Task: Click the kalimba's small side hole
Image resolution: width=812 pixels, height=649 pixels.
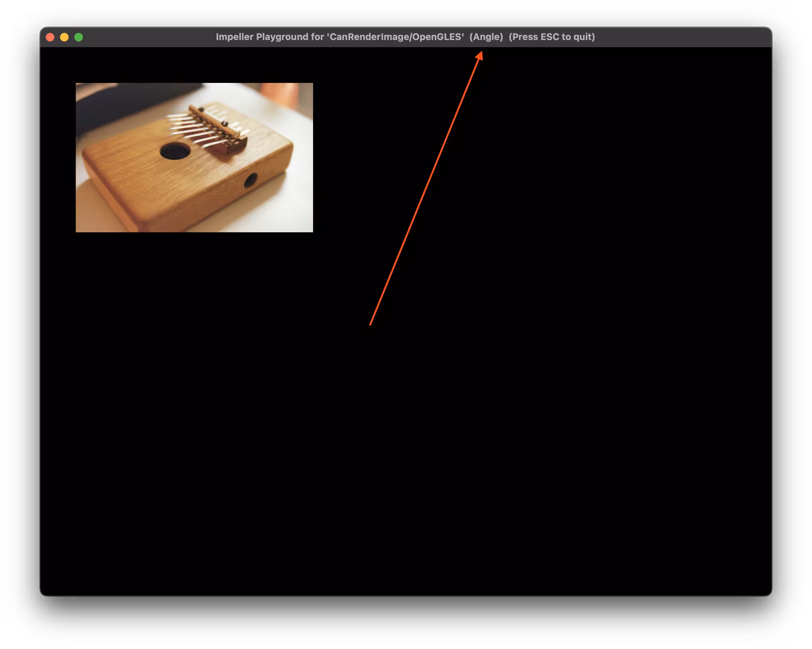Action: 251,180
